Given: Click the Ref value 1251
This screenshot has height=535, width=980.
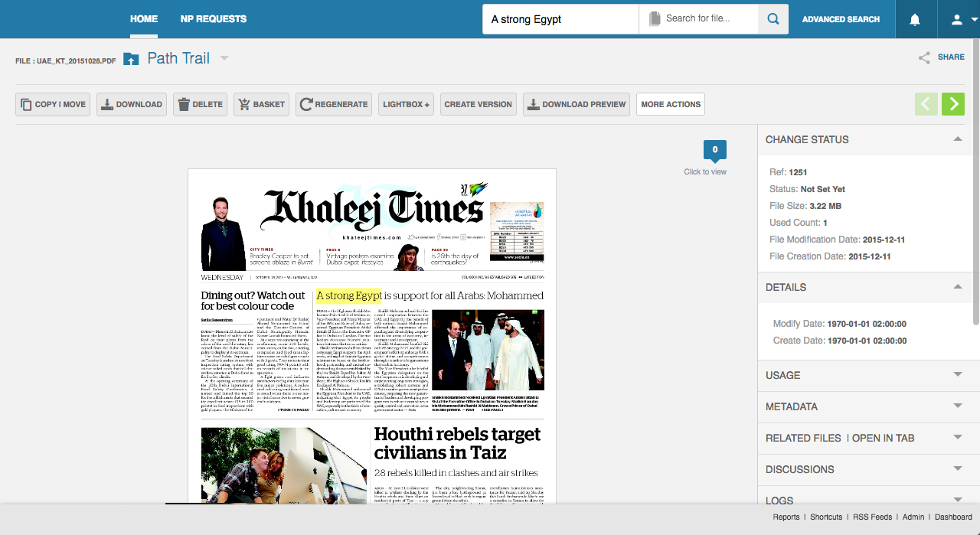Looking at the screenshot, I should coord(798,172).
